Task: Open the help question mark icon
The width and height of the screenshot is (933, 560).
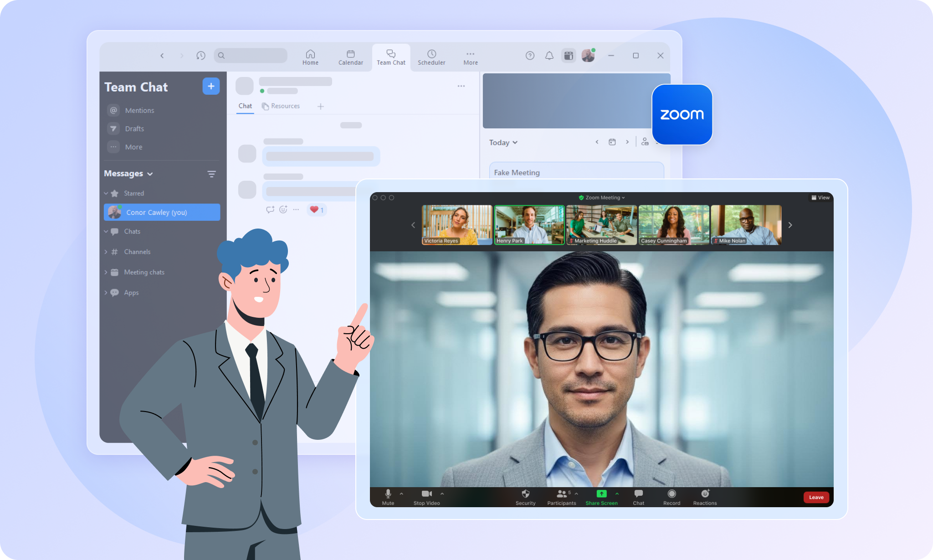Action: pos(530,56)
